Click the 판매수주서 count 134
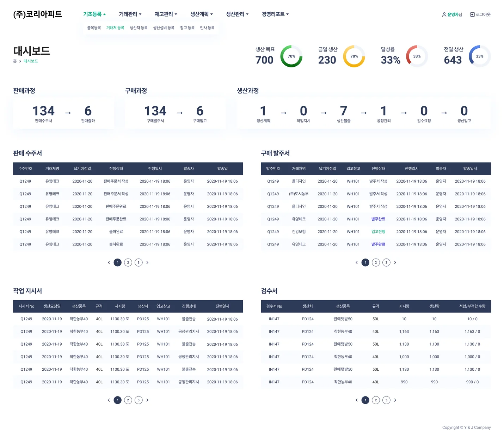Screen dimensions: 504x443 (x=44, y=111)
